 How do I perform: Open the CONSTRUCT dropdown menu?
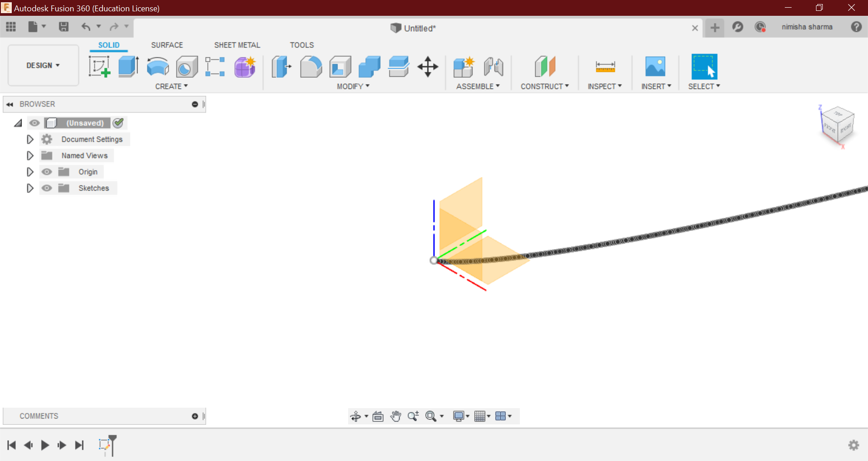click(x=545, y=86)
